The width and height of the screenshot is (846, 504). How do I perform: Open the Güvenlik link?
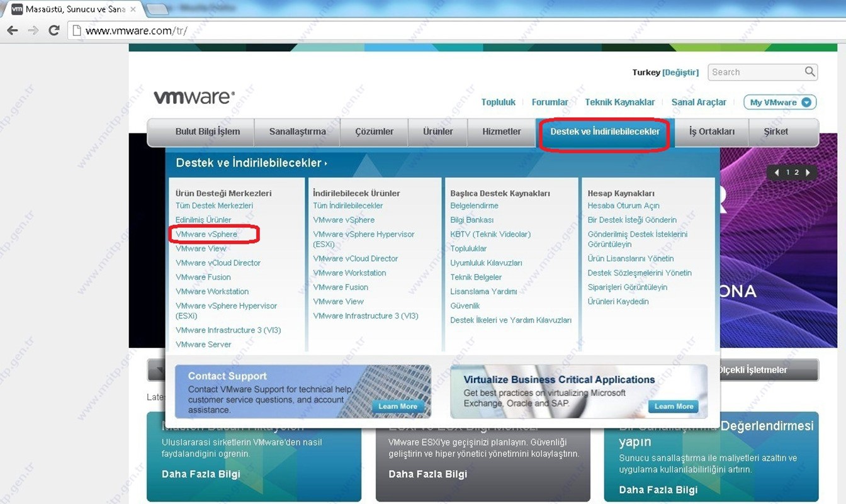[x=465, y=306]
